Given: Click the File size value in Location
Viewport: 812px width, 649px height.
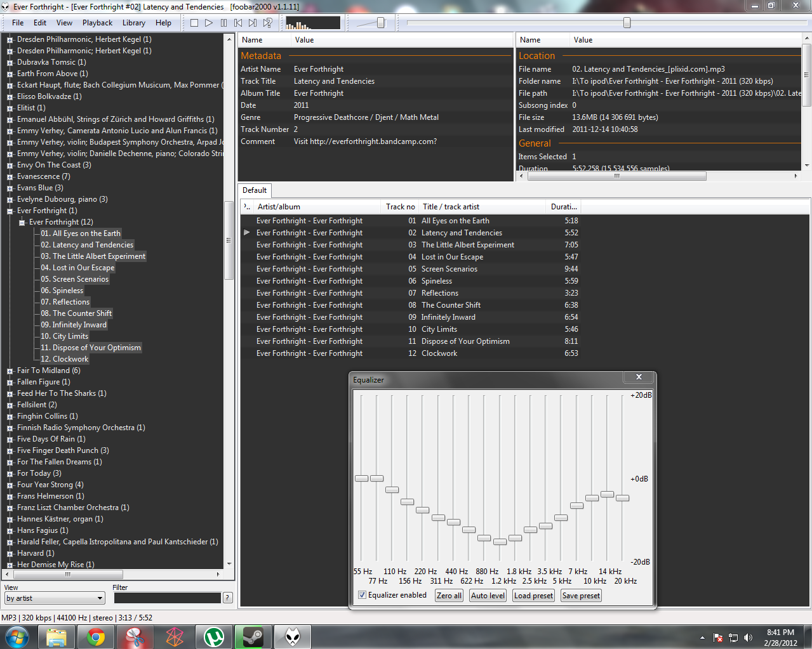Looking at the screenshot, I should point(615,117).
